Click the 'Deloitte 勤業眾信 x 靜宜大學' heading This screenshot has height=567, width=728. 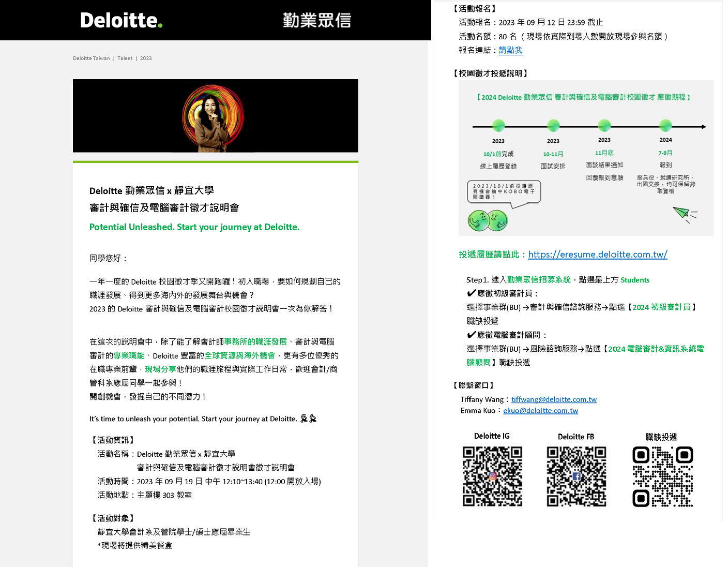point(151,190)
